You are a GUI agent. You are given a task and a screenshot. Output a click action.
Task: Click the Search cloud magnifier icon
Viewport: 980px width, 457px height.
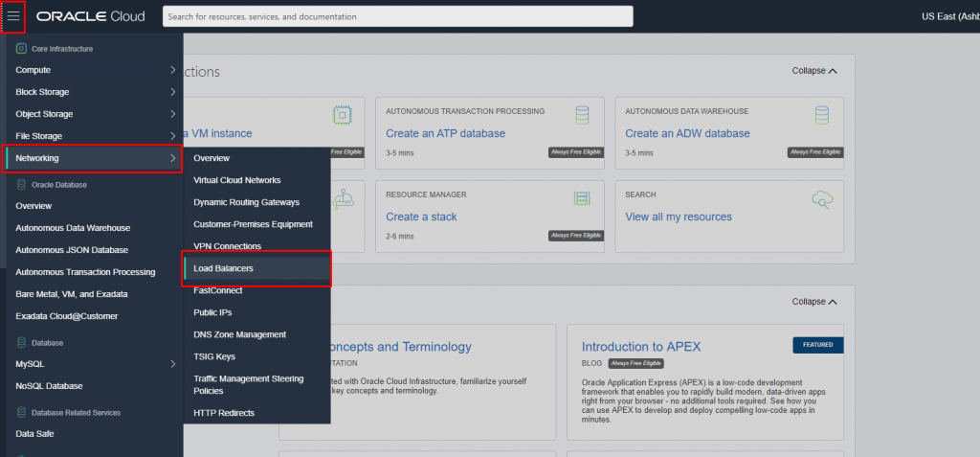click(822, 199)
